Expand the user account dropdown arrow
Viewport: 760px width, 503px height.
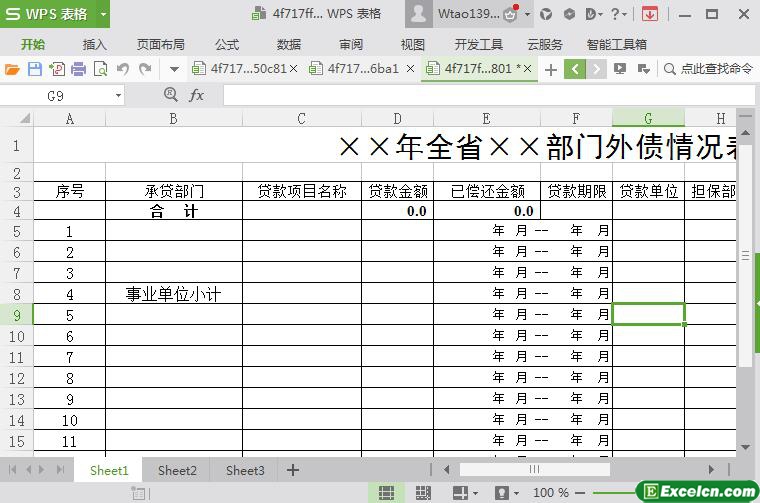(x=528, y=14)
